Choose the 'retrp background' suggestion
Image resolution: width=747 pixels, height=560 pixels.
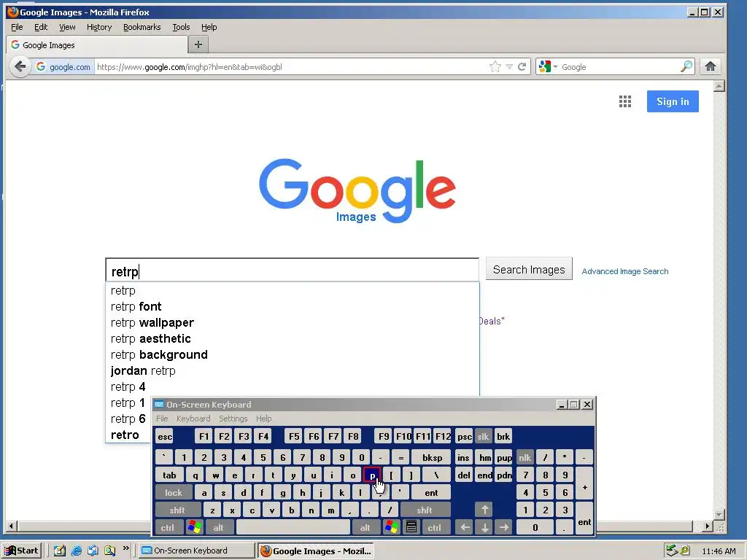[292, 355]
